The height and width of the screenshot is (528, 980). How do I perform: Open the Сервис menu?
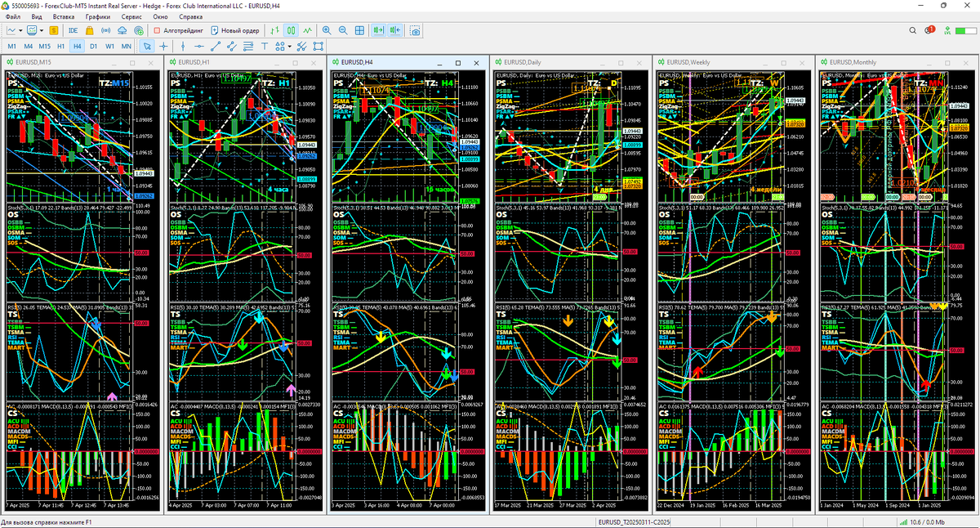(x=131, y=16)
